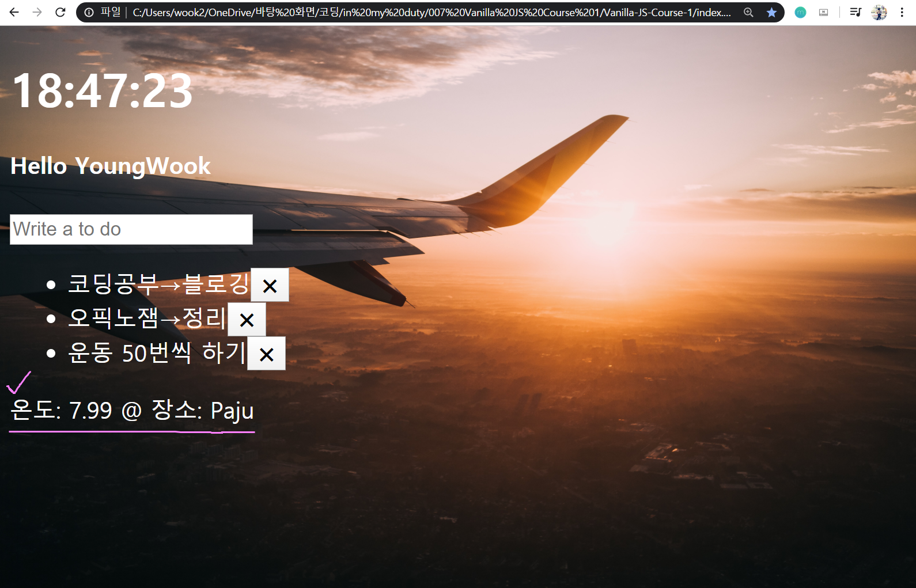Viewport: 916px width, 588px height.
Task: Click the 파일 label in address bar
Action: click(x=111, y=12)
